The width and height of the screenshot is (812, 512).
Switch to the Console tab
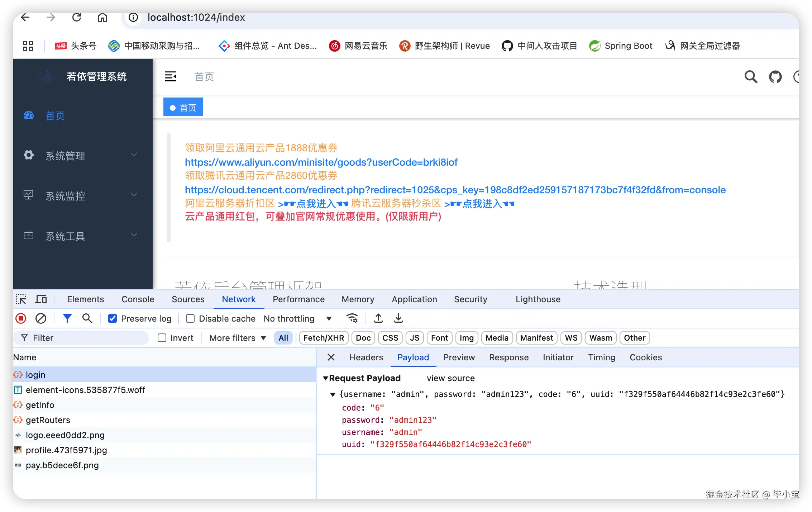point(138,299)
